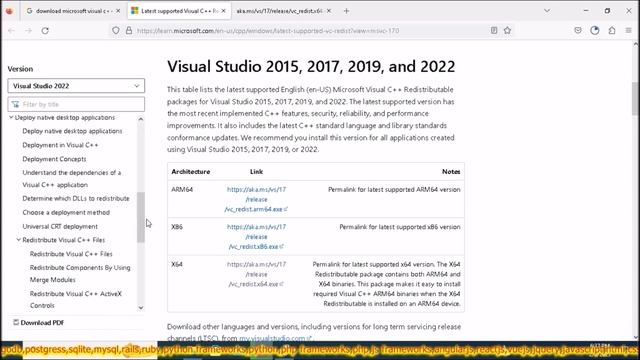Image resolution: width=640 pixels, height=360 pixels.
Task: Close the Latest supported Visual C++ tab
Action: 223,11
